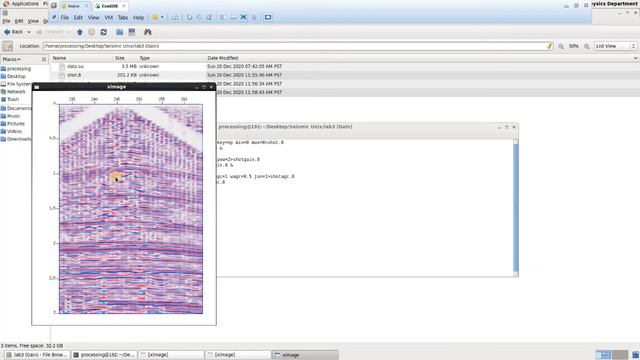The height and width of the screenshot is (360, 640).
Task: Open VM snapshot manager icon
Action: coord(209,17)
